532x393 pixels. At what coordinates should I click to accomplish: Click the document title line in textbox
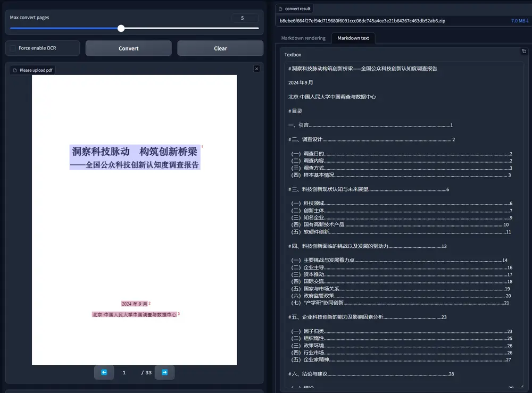click(362, 69)
